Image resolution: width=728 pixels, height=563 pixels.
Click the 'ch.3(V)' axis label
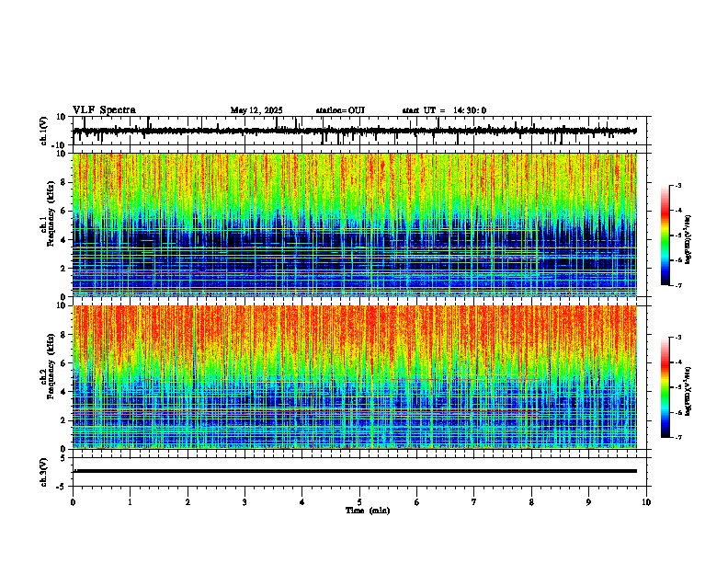pyautogui.click(x=44, y=472)
